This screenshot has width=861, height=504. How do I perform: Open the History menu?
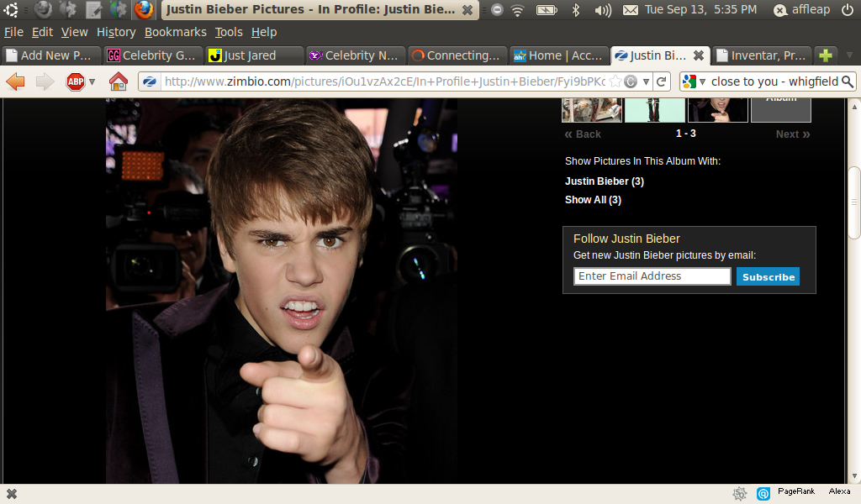116,33
